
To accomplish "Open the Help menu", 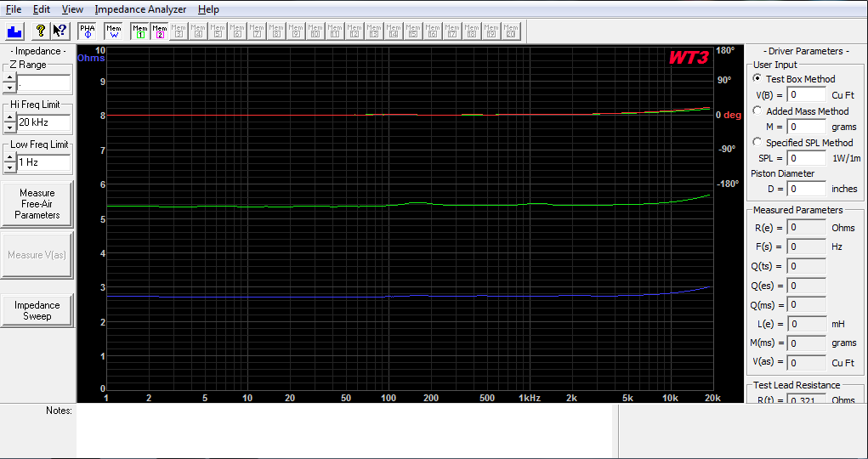I will (208, 9).
